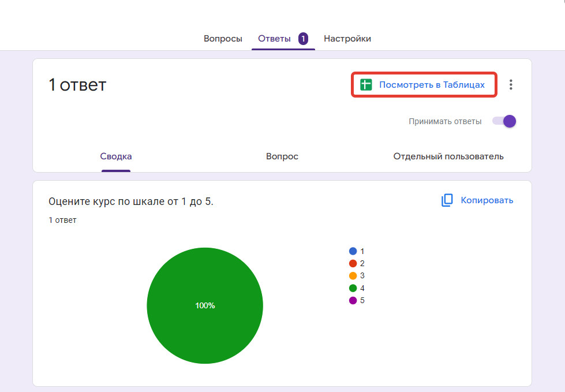The width and height of the screenshot is (565, 392).
Task: Click the response count badge on Ответы
Action: point(303,39)
